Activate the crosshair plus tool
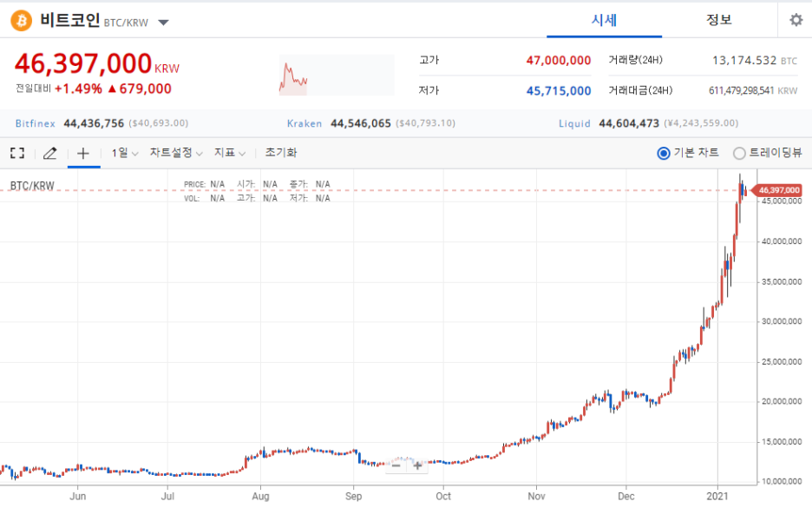The image size is (812, 508). [83, 153]
